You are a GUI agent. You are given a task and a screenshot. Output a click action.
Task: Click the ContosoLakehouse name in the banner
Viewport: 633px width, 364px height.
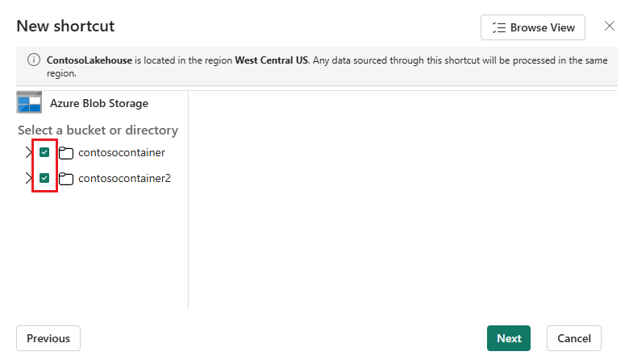(90, 60)
